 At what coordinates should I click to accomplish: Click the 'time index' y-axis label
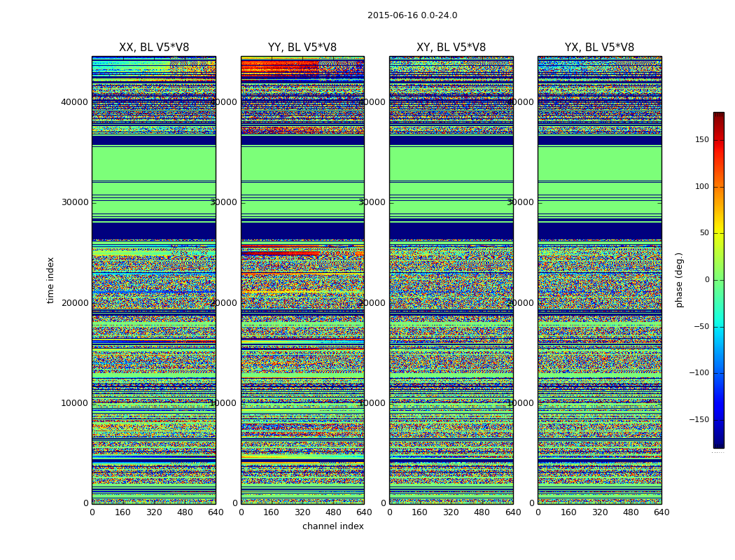(x=50, y=280)
